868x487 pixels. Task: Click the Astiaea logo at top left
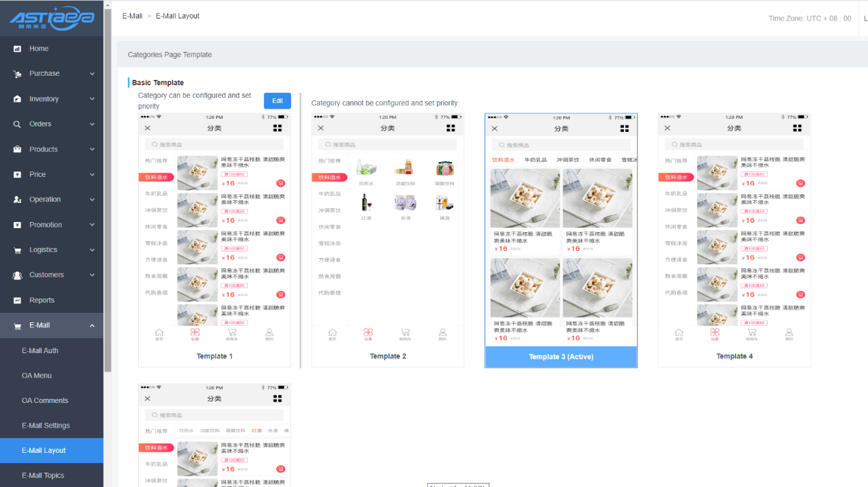coord(51,18)
